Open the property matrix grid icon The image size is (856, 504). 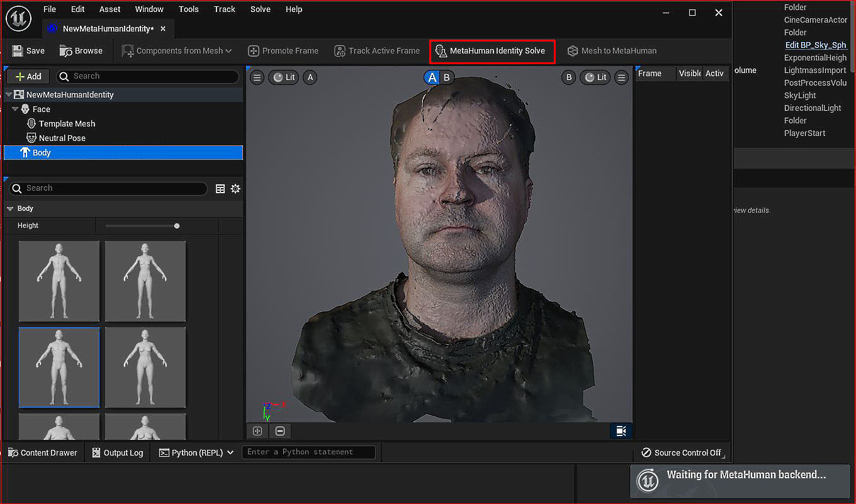(220, 189)
